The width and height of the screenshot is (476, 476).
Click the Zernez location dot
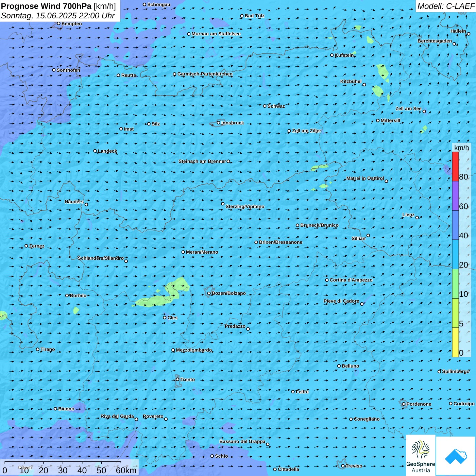pyautogui.click(x=26, y=246)
